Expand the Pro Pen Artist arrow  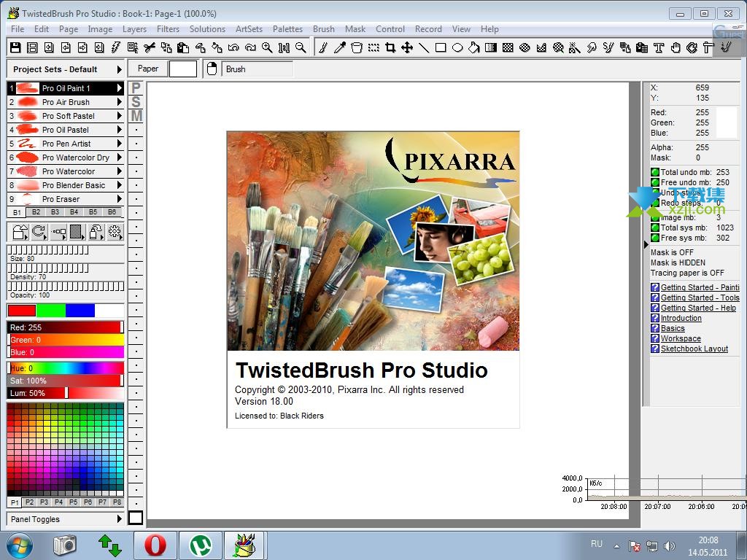pyautogui.click(x=120, y=144)
